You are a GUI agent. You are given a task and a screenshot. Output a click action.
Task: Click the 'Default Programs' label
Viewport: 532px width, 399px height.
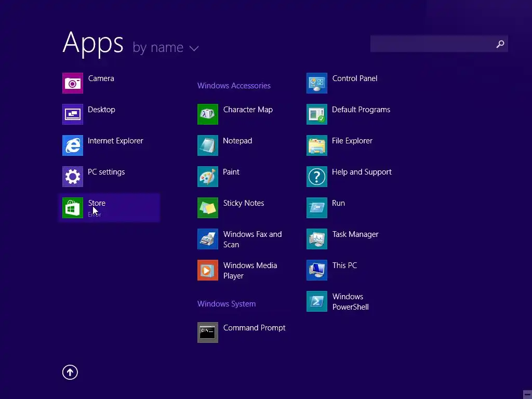pos(361,110)
